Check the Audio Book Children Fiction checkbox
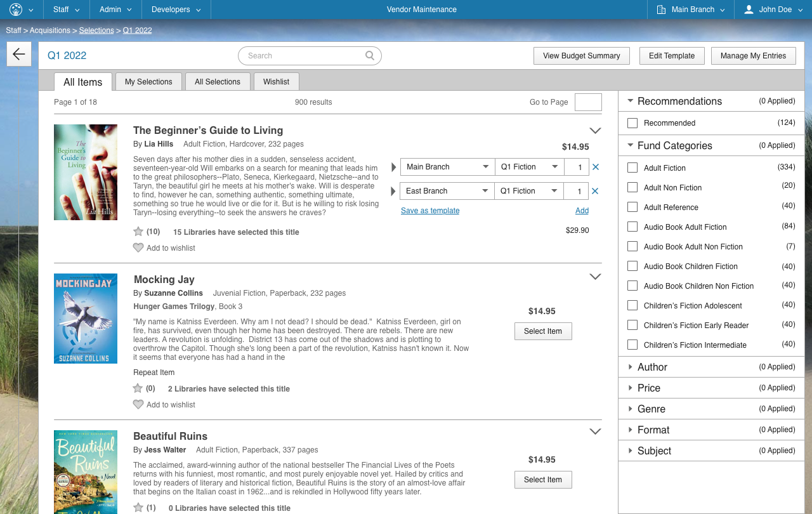812x514 pixels. pos(632,266)
